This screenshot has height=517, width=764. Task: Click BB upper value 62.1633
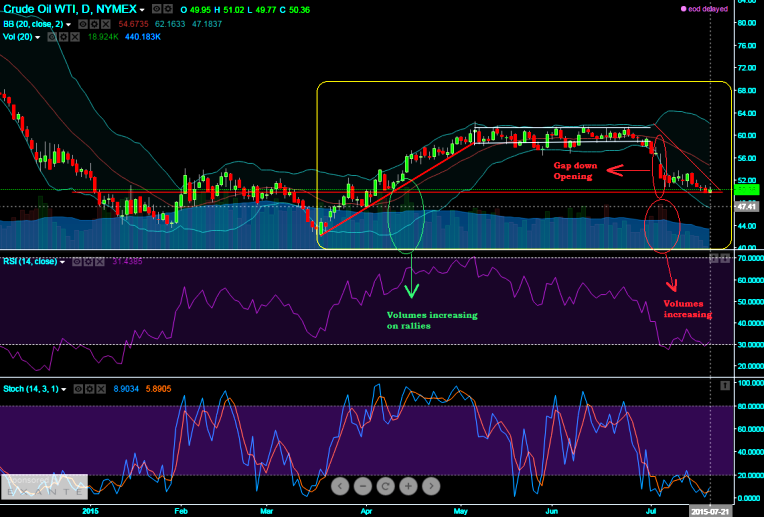(x=170, y=24)
